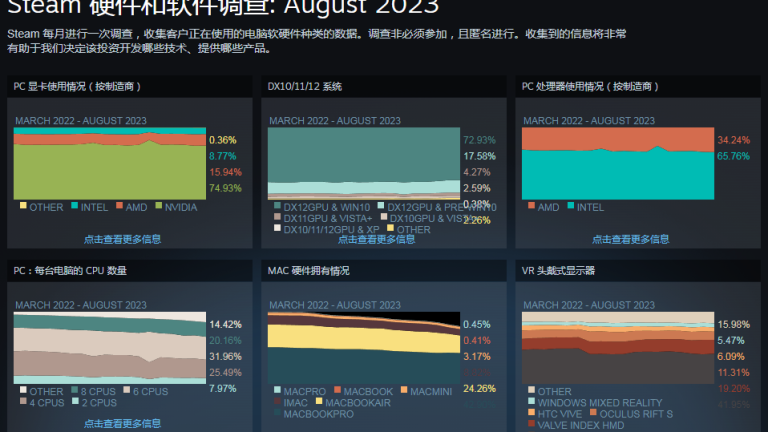The height and width of the screenshot is (432, 768).
Task: Open the DX10/11/12 systems area chart
Action: tap(364, 164)
